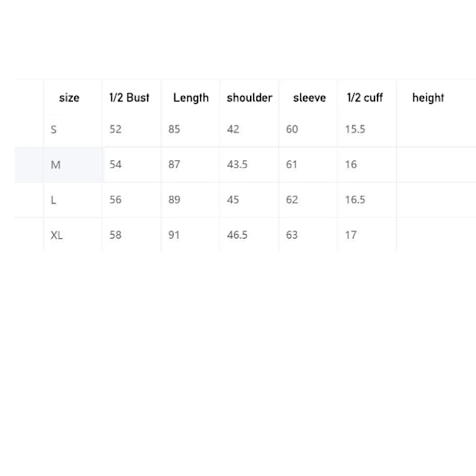Click the Length column header
476x476 pixels.
191,98
